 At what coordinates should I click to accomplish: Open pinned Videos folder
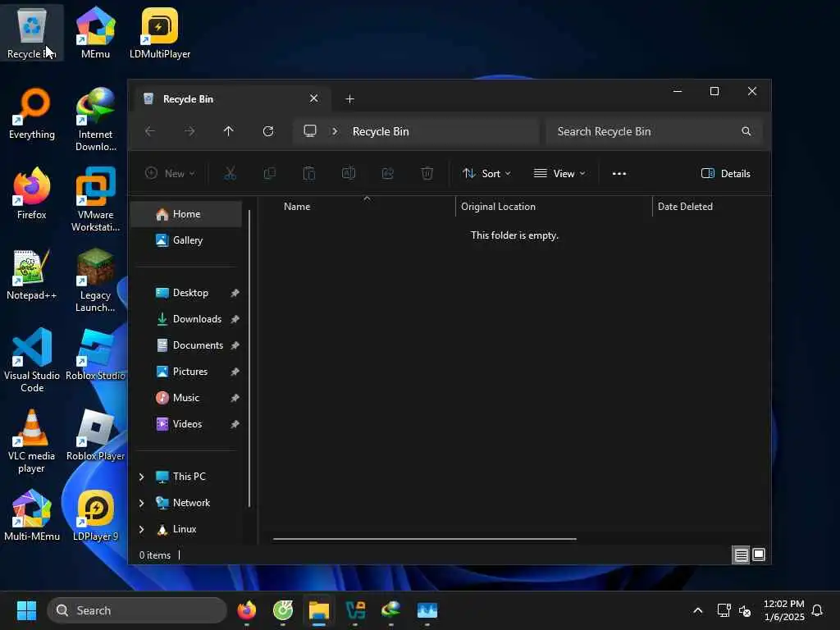186,424
